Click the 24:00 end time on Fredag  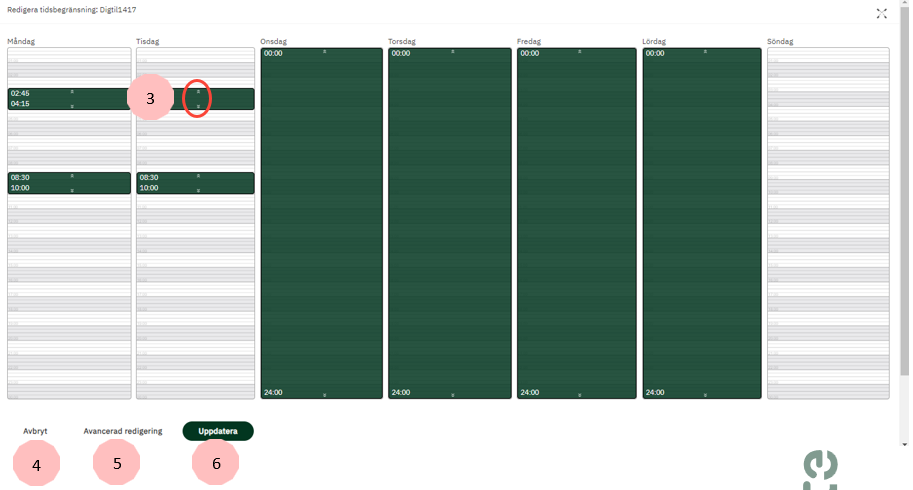tap(530, 393)
